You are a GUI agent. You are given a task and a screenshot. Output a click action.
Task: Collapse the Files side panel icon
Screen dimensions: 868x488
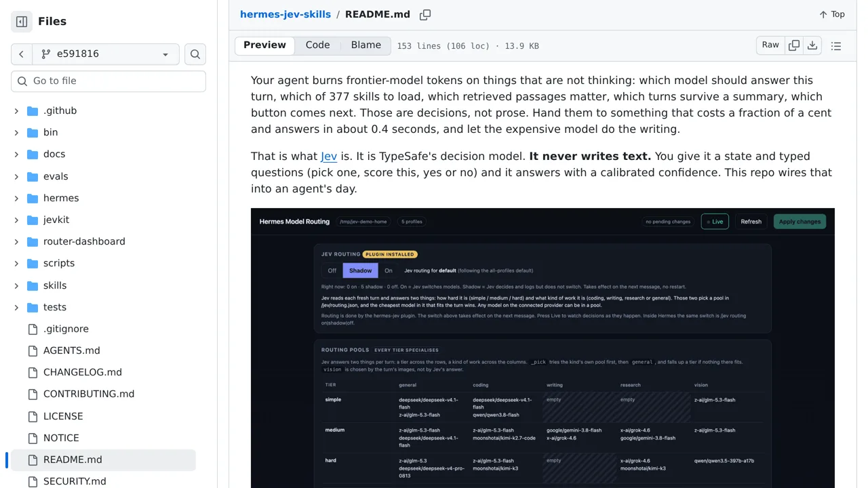click(22, 22)
